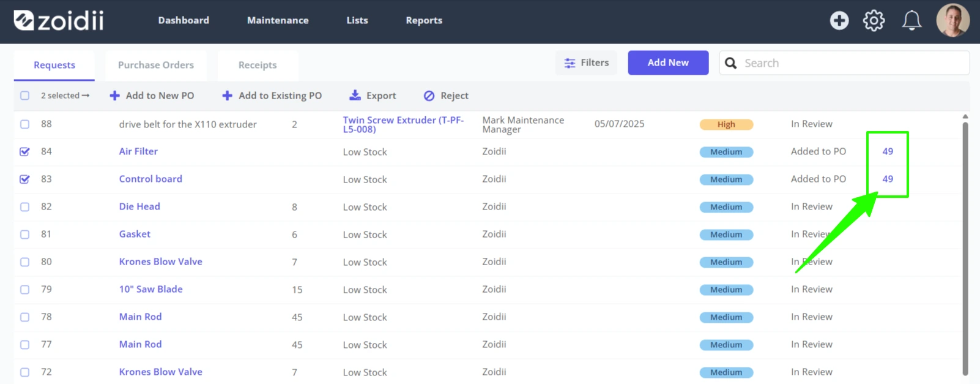Viewport: 980px width, 384px height.
Task: Open PO 49 link in Air Filter row
Action: click(888, 151)
